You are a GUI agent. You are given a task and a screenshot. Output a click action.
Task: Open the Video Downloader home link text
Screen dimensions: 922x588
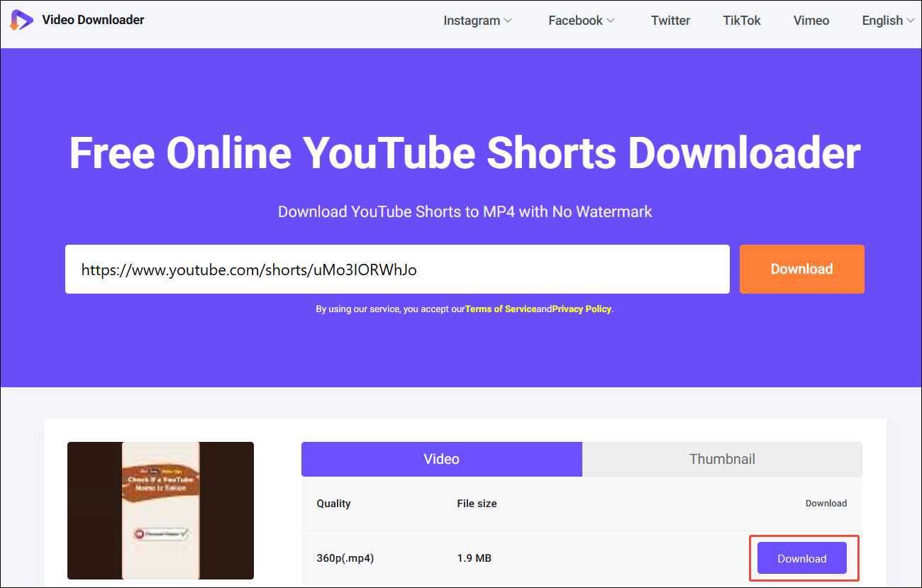coord(93,20)
